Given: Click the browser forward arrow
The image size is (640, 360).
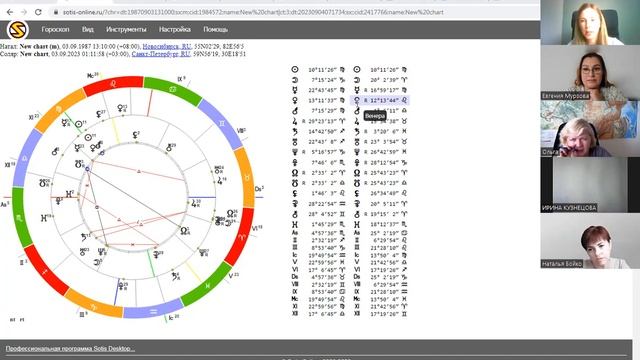Looking at the screenshot, I should [x=24, y=12].
